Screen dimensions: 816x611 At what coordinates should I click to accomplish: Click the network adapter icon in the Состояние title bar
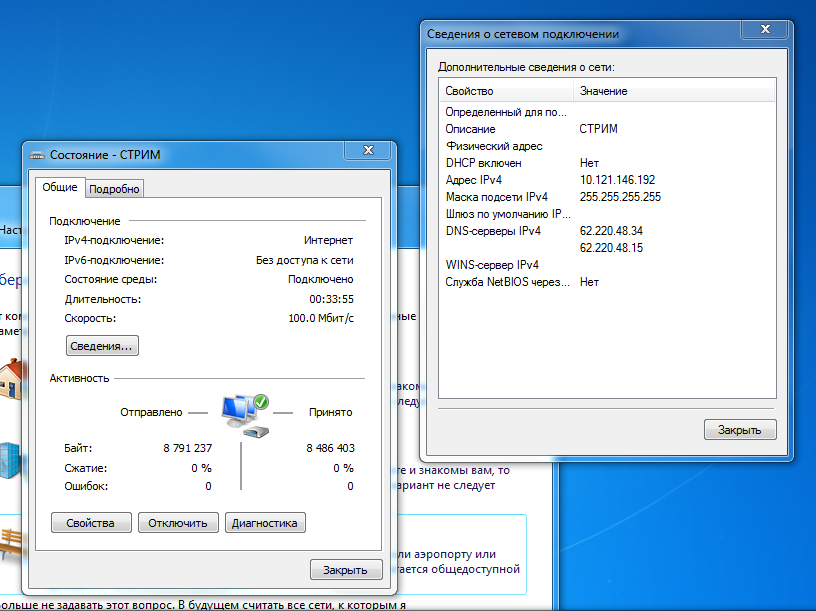[x=37, y=155]
